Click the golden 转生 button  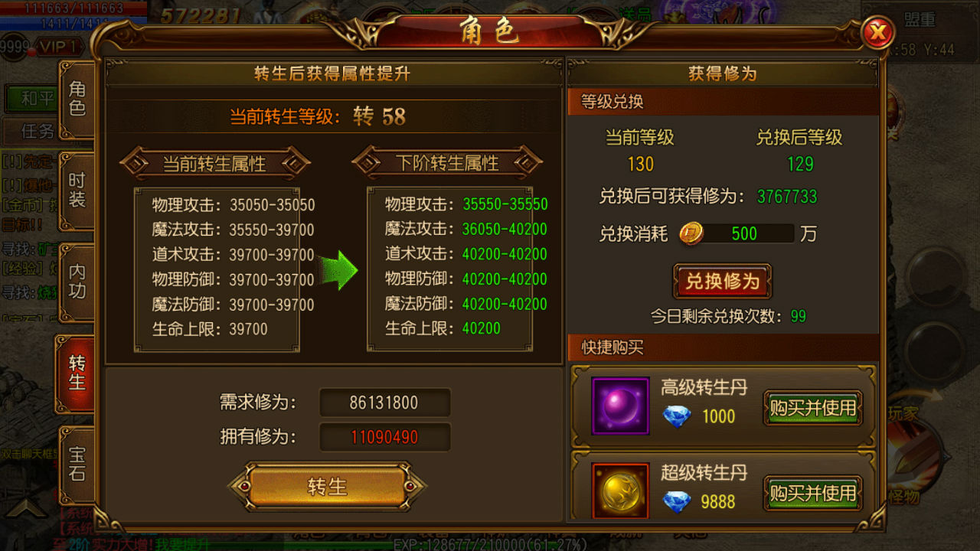coord(328,486)
